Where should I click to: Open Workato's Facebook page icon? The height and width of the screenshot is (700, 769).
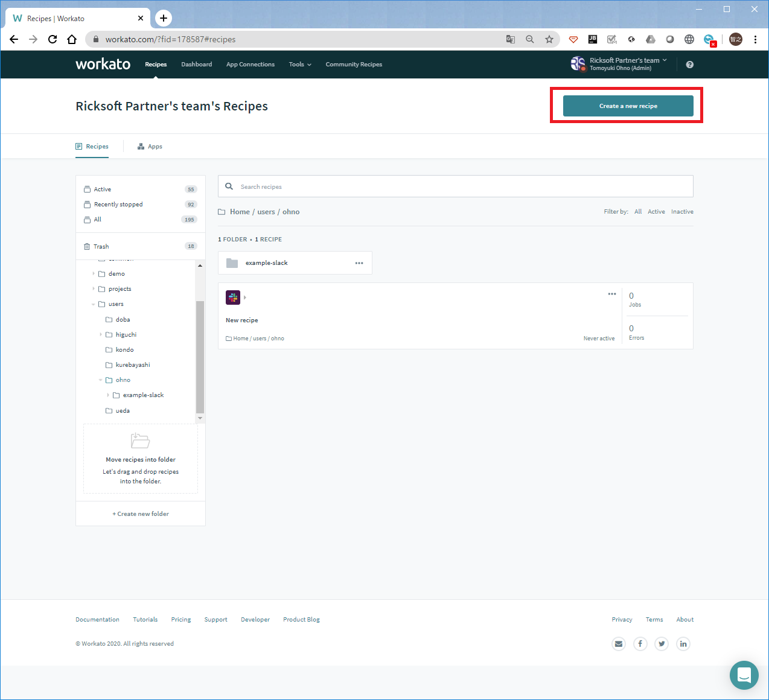640,644
